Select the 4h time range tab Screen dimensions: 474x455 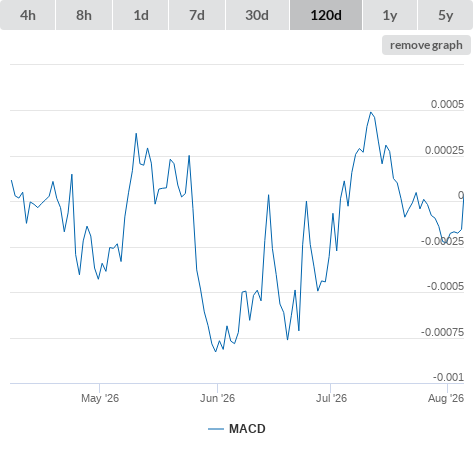point(28,15)
